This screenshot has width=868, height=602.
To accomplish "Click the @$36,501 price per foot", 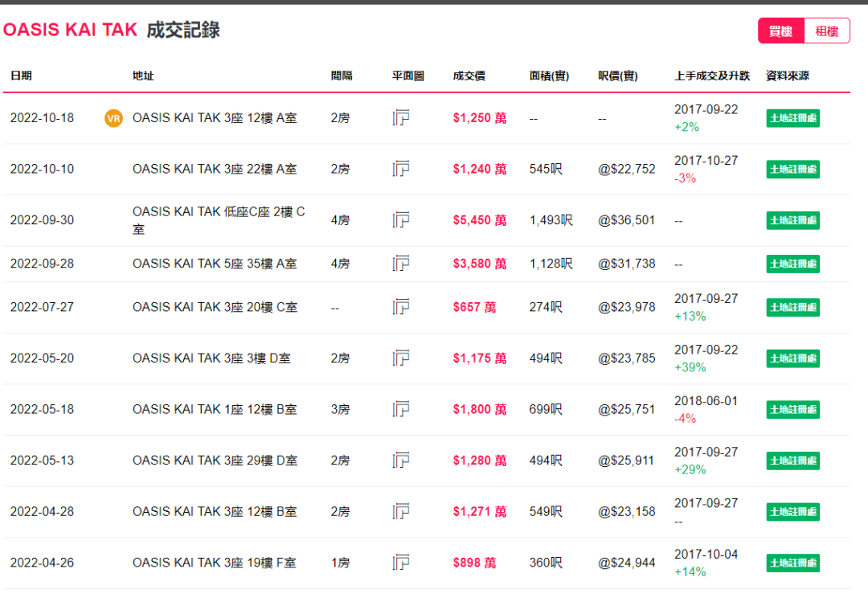I will click(x=627, y=220).
